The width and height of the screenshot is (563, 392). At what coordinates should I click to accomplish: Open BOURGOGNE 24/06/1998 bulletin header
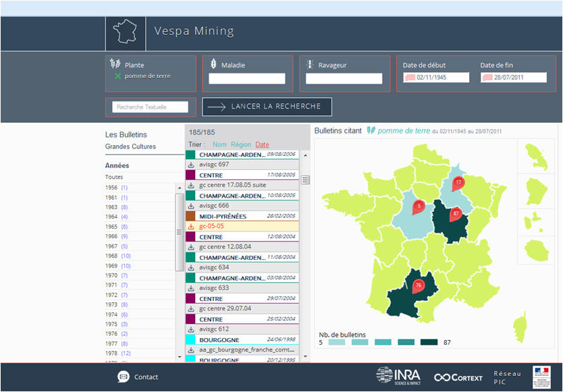pyautogui.click(x=242, y=339)
